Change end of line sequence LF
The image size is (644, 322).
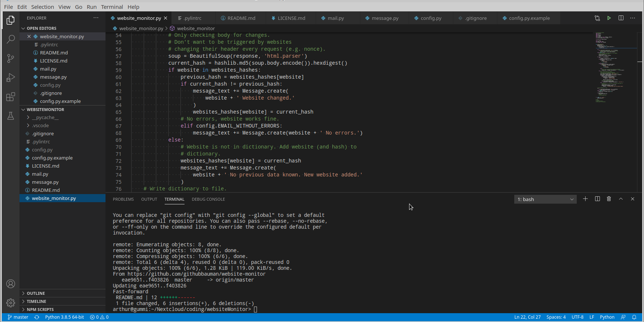[x=592, y=317]
